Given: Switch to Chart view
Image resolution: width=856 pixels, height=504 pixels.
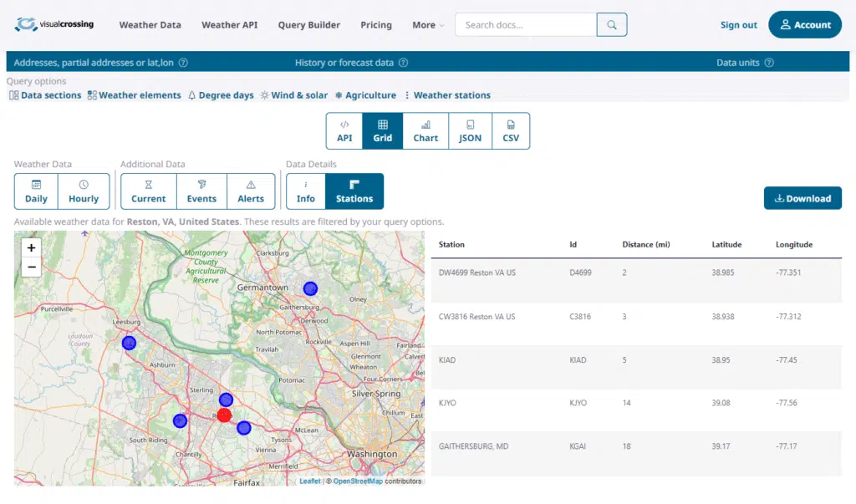Looking at the screenshot, I should click(x=425, y=131).
